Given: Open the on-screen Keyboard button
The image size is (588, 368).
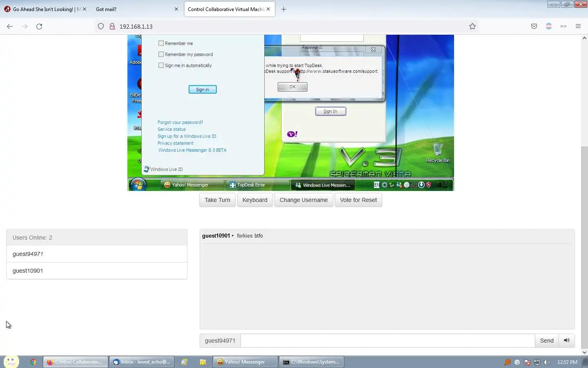Looking at the screenshot, I should 255,200.
